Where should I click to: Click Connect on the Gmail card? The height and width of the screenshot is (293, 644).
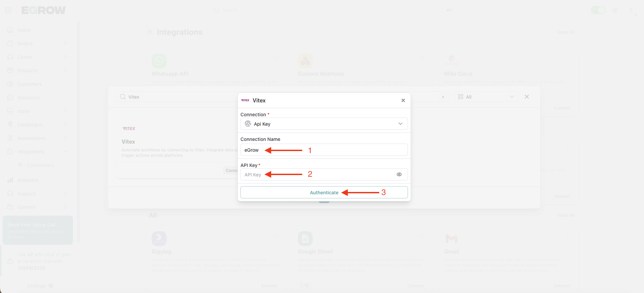point(562,286)
